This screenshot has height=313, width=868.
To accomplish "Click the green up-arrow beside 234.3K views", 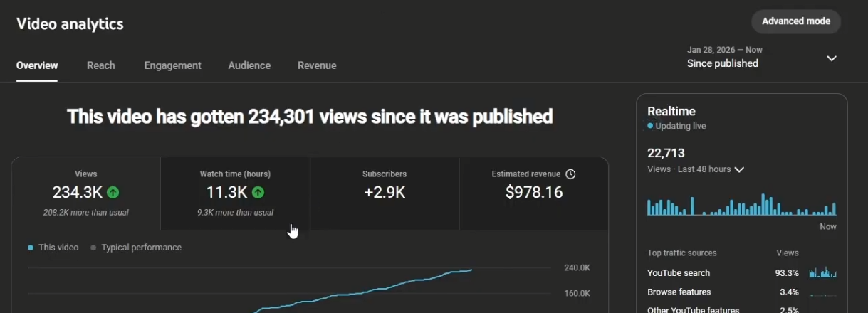I will click(113, 192).
